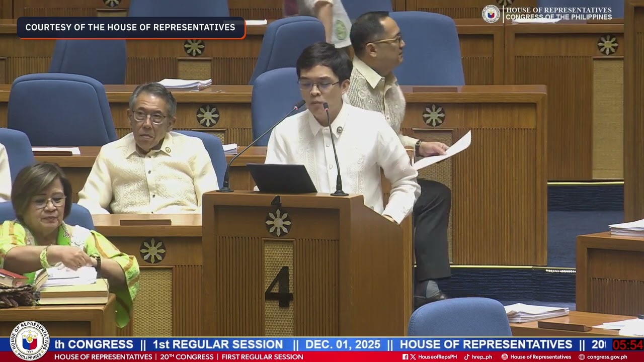This screenshot has height=362, width=644.
Task: Click the 05:54 timer display
Action: point(627,345)
